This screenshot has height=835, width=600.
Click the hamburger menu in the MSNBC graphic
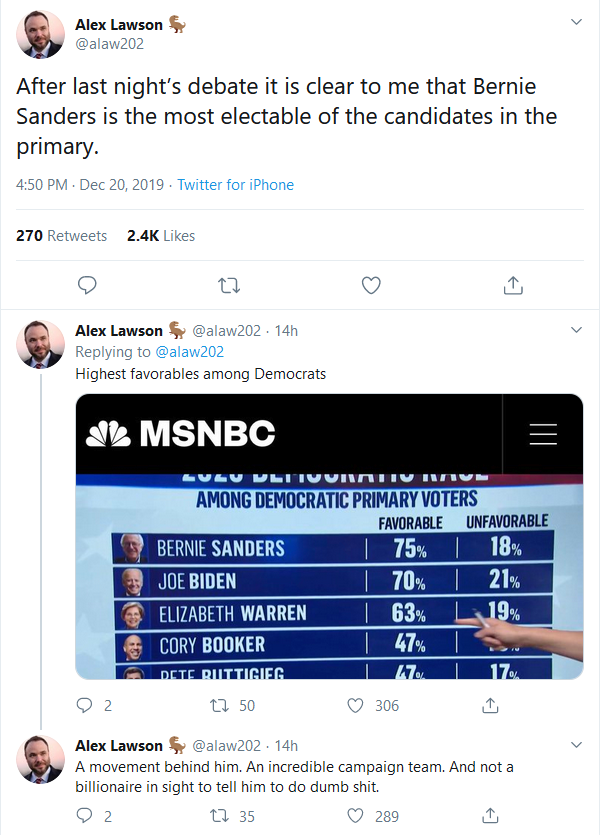pos(543,434)
